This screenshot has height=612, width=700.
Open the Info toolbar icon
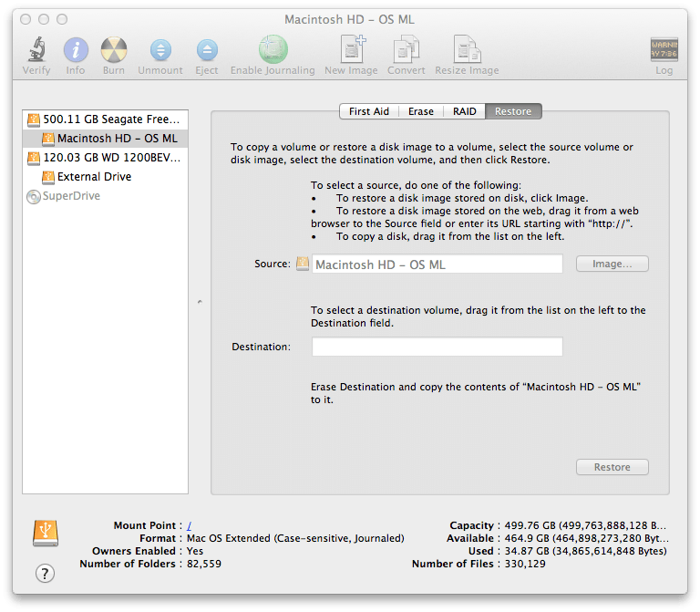[x=76, y=50]
